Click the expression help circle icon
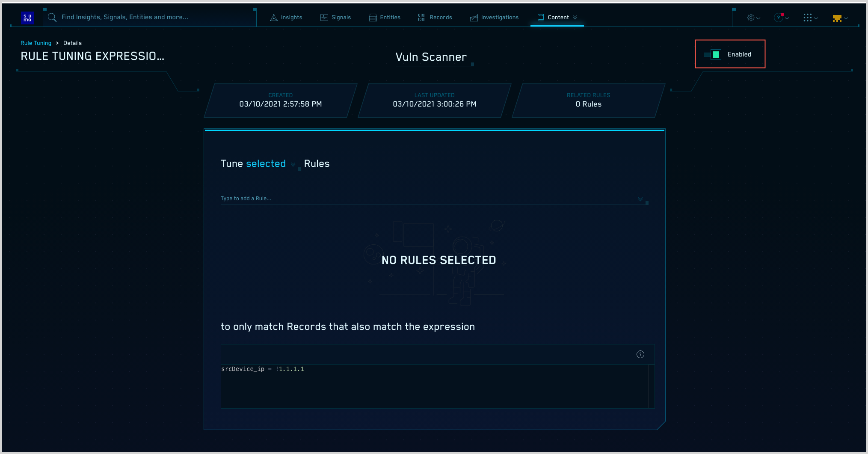This screenshot has height=454, width=868. coord(640,354)
